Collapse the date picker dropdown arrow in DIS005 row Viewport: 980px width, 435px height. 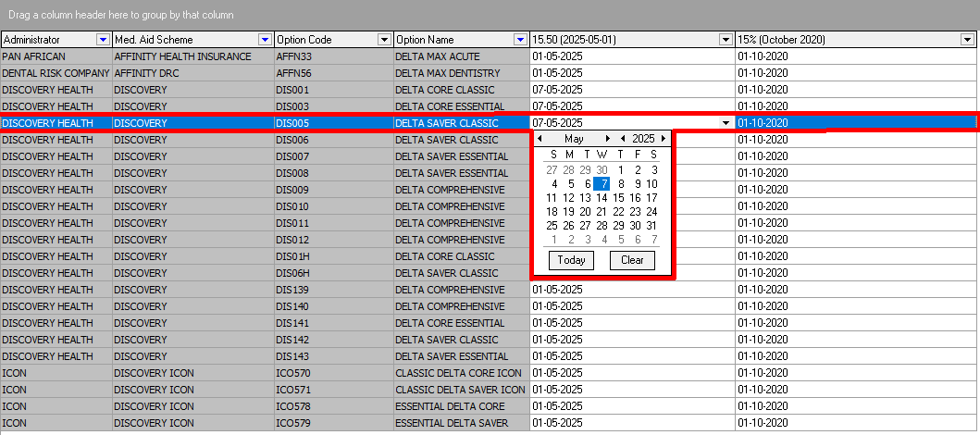pos(726,123)
